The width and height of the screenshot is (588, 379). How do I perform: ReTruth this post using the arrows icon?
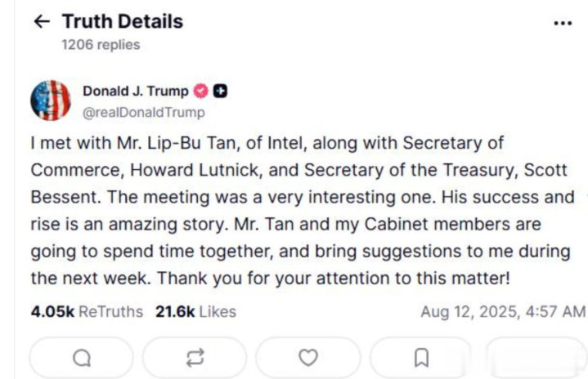(x=194, y=357)
